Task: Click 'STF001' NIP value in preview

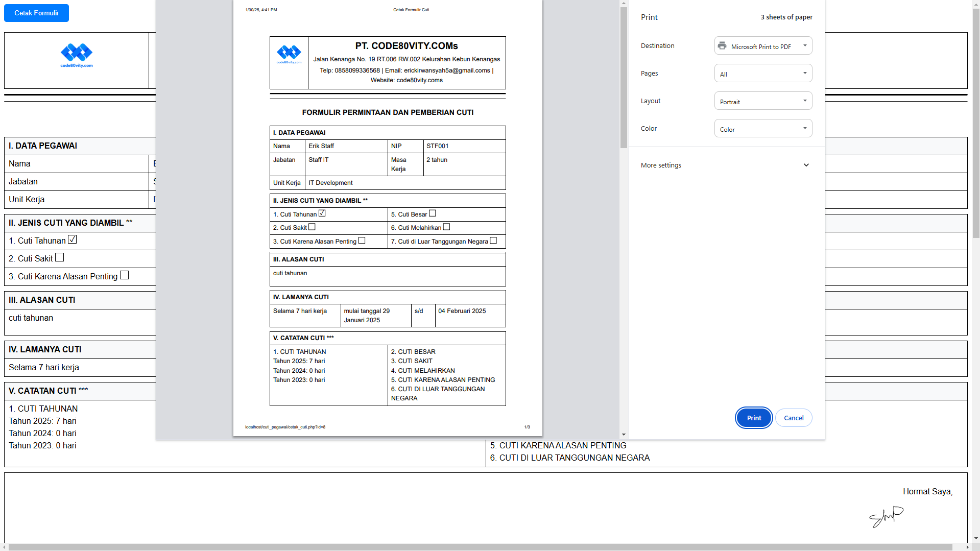Action: [x=438, y=146]
